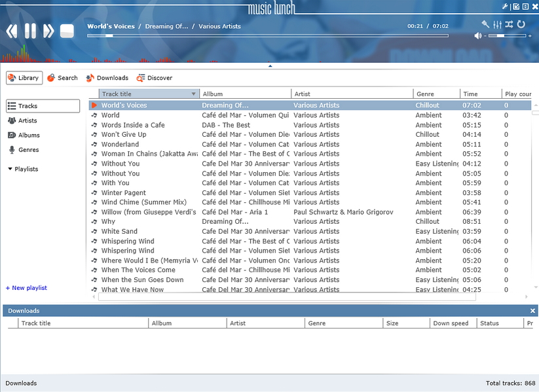Click the brush skin icon
Image resolution: width=539 pixels, height=392 pixels.
tap(485, 24)
